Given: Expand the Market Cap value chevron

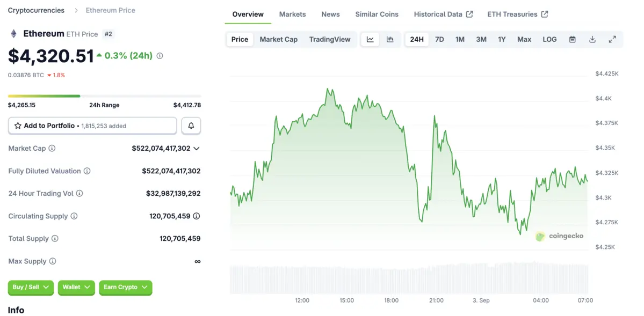Looking at the screenshot, I should [x=197, y=149].
